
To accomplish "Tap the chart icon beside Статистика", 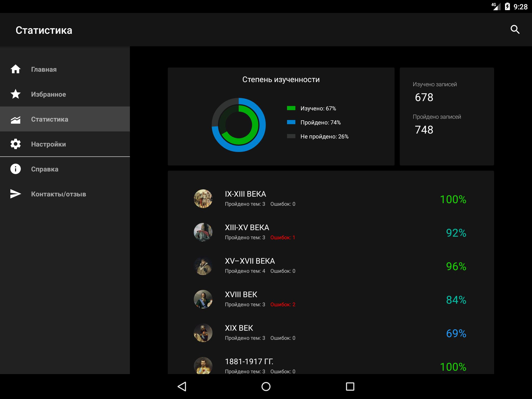I will pos(16,119).
